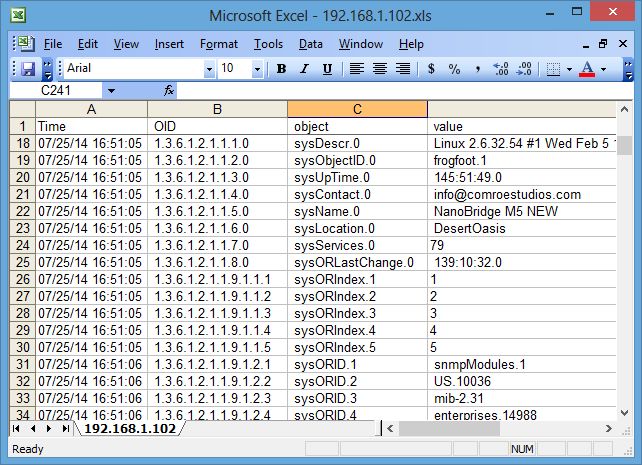Screen dimensions: 642x465
Task: Go to next sheet tab button
Action: tap(49, 429)
